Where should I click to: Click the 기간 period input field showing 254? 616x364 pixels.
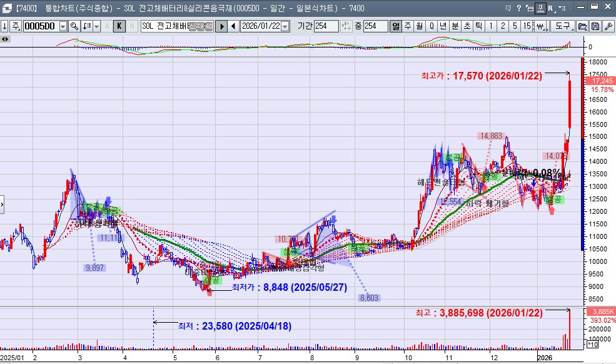pyautogui.click(x=328, y=26)
